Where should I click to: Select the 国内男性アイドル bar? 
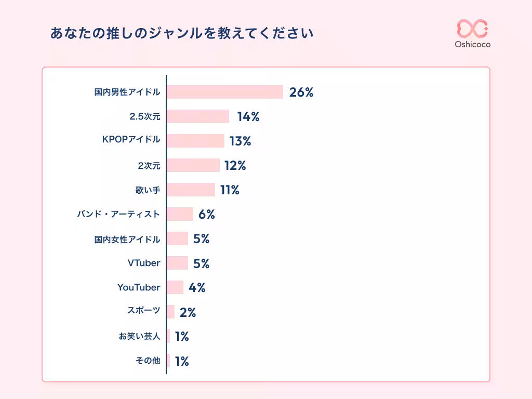point(224,92)
